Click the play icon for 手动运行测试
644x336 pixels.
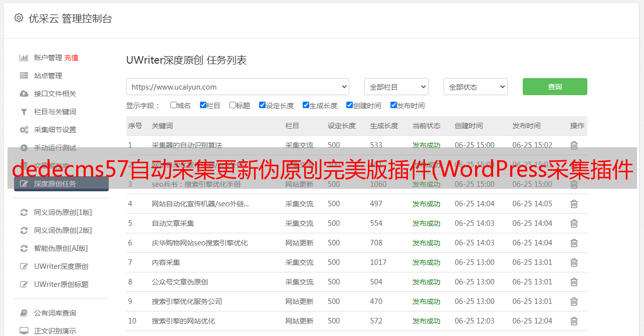[24, 148]
